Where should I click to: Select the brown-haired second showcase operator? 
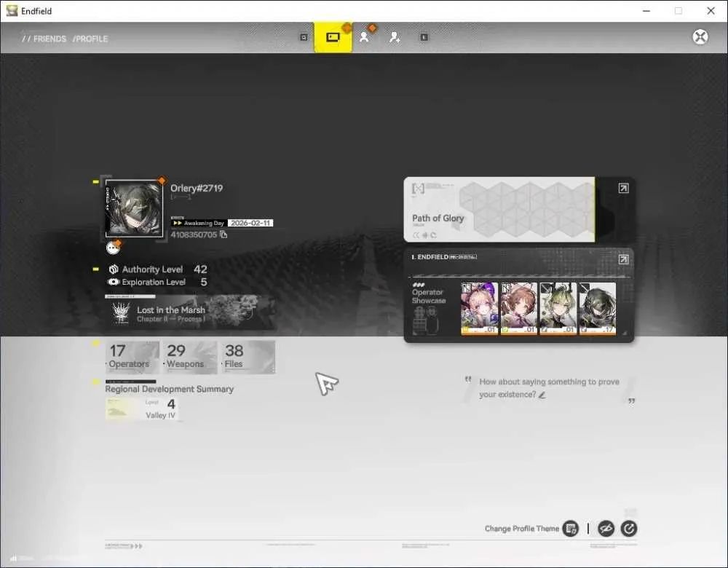pyautogui.click(x=518, y=308)
